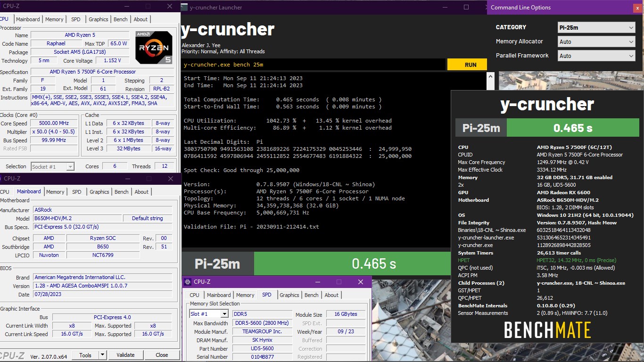The height and width of the screenshot is (362, 644).
Task: Click the y-cruncher Launcher title bar icon
Action: pos(184,8)
